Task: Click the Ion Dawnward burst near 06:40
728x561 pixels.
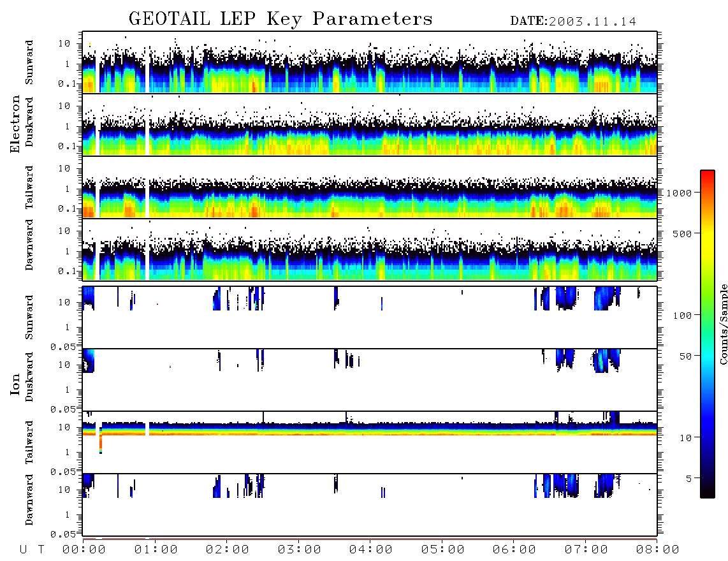Action: (565, 485)
